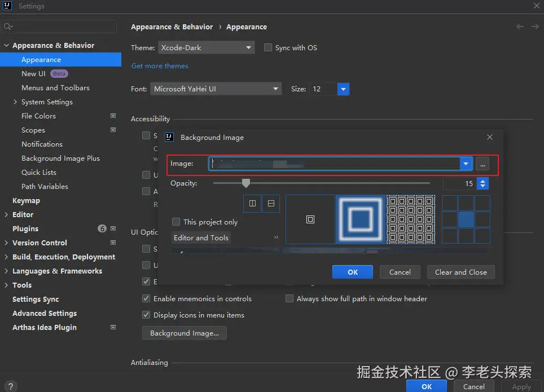Cancel the Background Image dialog

coord(400,272)
